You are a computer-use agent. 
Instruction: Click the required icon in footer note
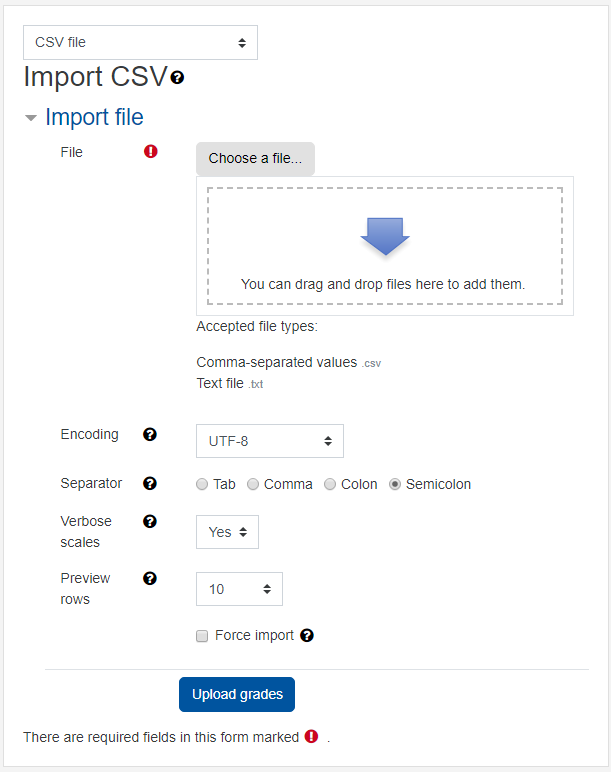point(311,737)
